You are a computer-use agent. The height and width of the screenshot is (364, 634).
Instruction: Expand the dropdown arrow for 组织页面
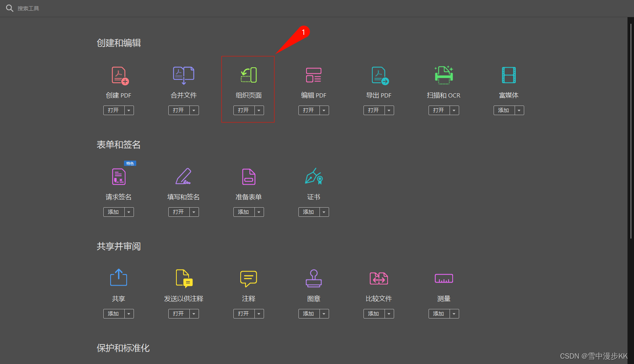(x=259, y=110)
